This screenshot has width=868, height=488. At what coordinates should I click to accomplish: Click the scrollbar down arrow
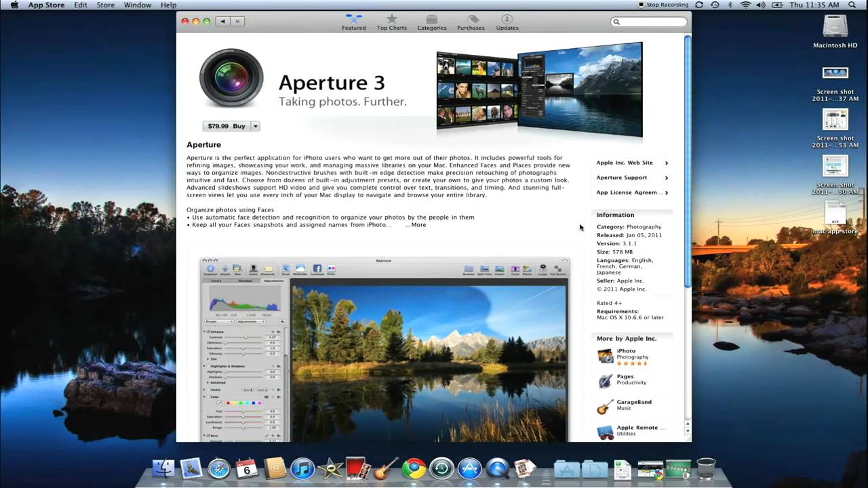click(688, 431)
